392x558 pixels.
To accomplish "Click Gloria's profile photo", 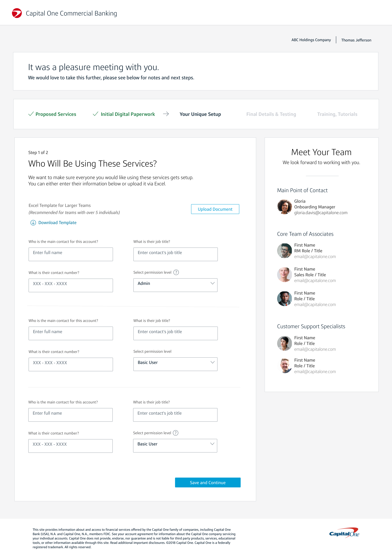I will pos(284,207).
